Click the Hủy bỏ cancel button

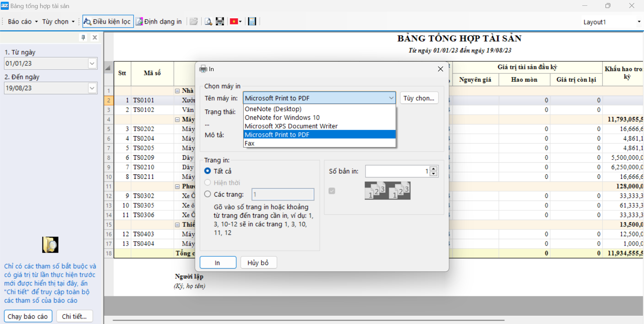[x=258, y=263]
